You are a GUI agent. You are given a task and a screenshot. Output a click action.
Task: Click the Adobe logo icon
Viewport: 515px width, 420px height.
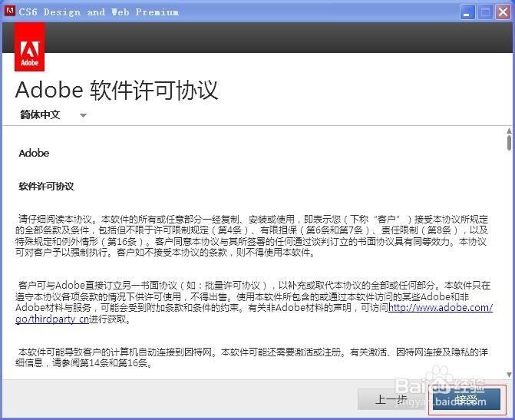[30, 47]
